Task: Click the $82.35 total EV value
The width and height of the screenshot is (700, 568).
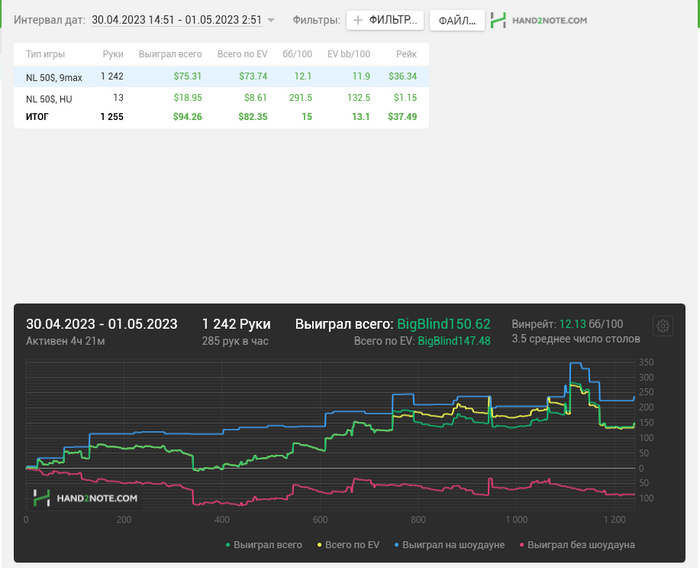Action: [x=253, y=117]
